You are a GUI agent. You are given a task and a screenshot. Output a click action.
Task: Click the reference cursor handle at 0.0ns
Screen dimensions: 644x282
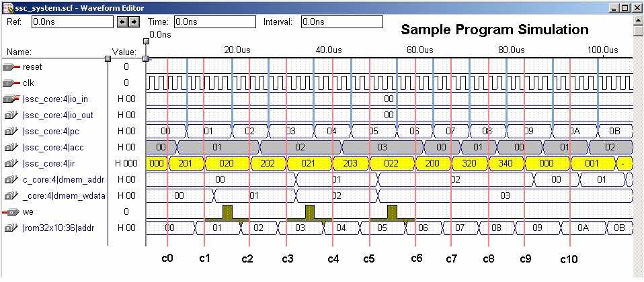146,58
